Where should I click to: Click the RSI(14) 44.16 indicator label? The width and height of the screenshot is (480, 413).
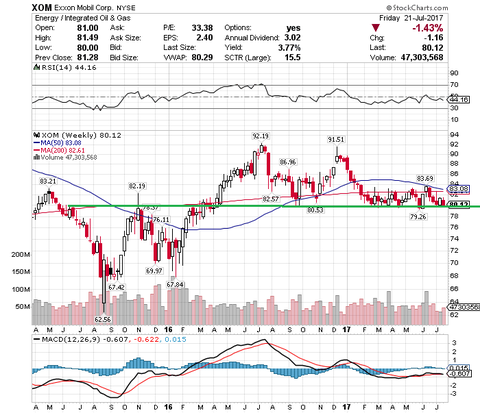[68, 67]
